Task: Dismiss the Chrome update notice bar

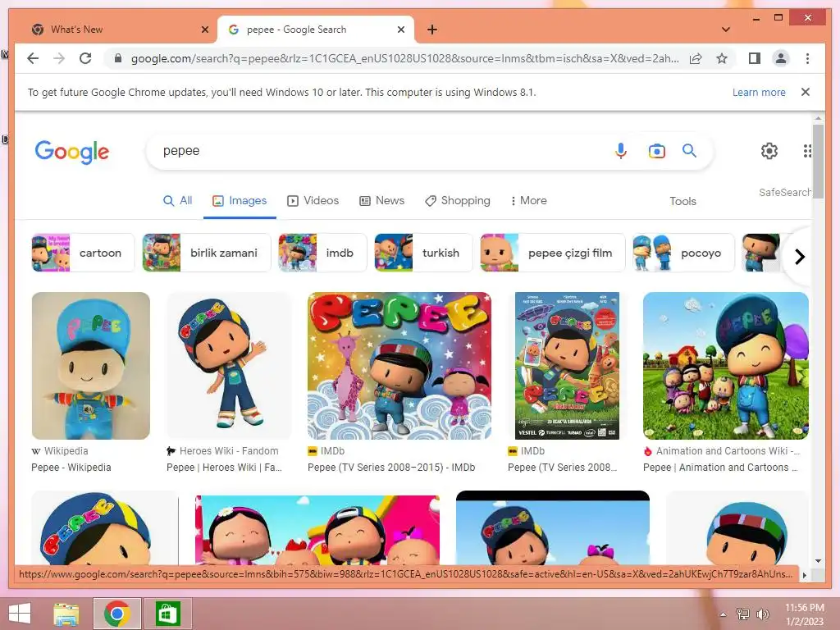Action: (806, 92)
